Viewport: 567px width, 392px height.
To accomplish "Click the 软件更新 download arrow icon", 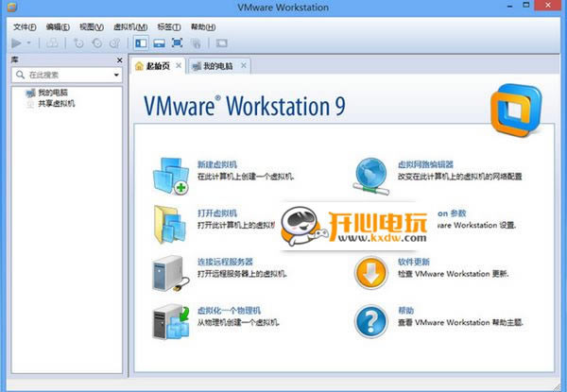I will tap(370, 272).
